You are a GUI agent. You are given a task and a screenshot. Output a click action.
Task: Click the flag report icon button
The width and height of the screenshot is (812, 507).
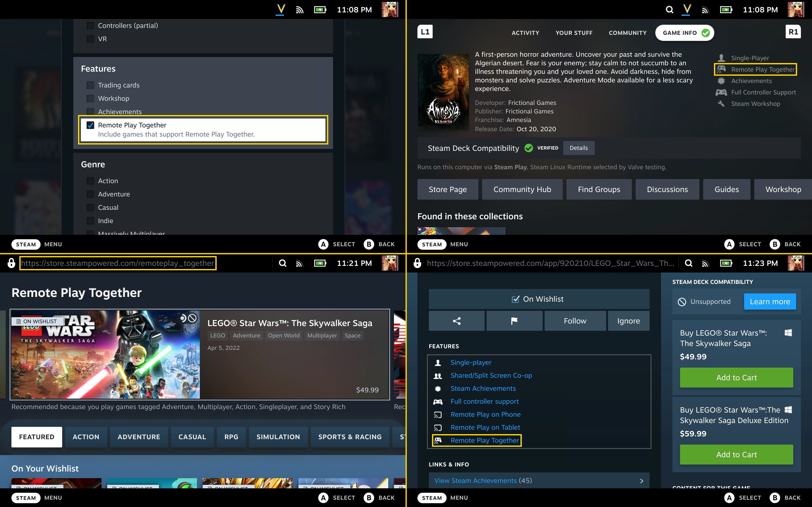click(514, 321)
